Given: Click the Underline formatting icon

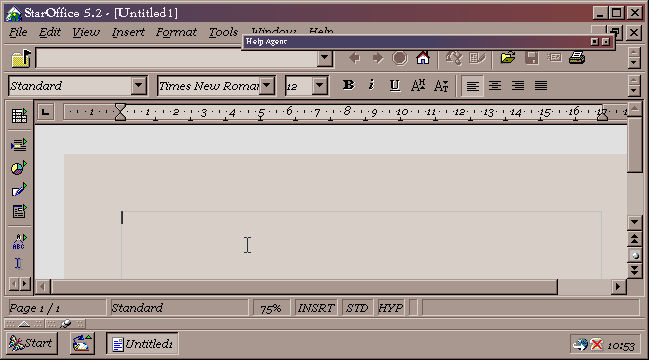Looking at the screenshot, I should (395, 85).
